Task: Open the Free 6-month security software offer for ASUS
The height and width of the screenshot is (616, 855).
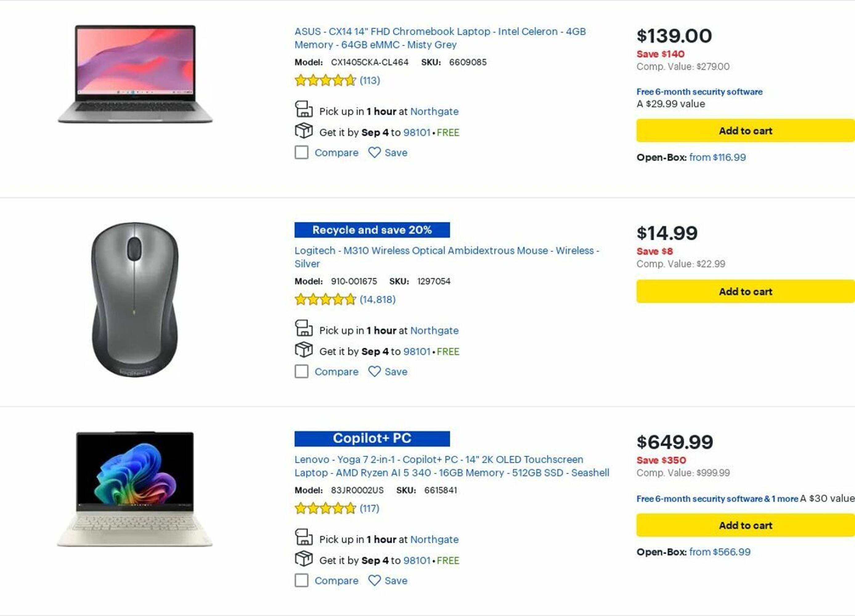Action: (x=699, y=92)
